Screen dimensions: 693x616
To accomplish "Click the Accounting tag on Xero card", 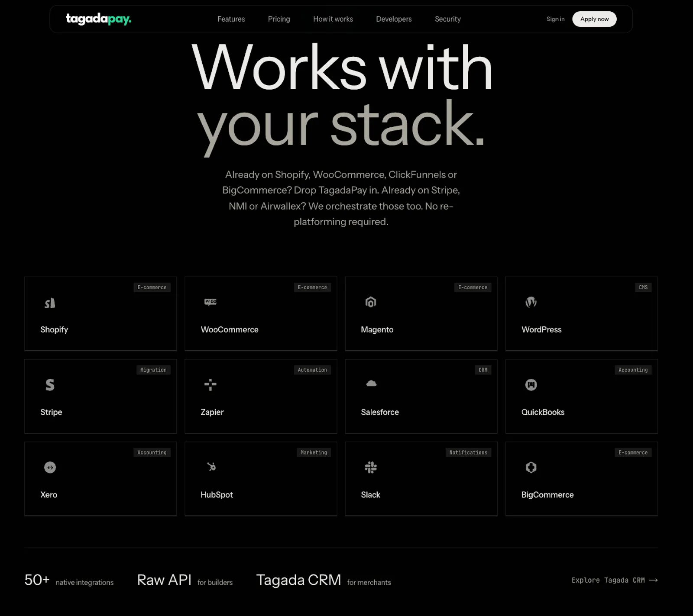I will pyautogui.click(x=152, y=453).
